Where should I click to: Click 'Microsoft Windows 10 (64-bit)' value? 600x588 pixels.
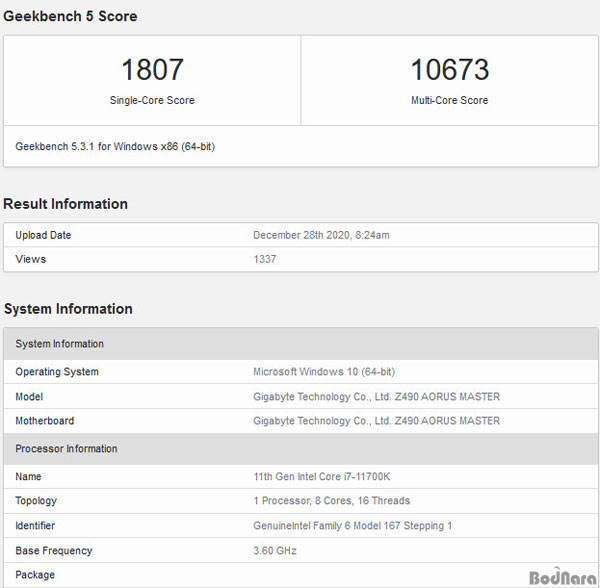[324, 372]
